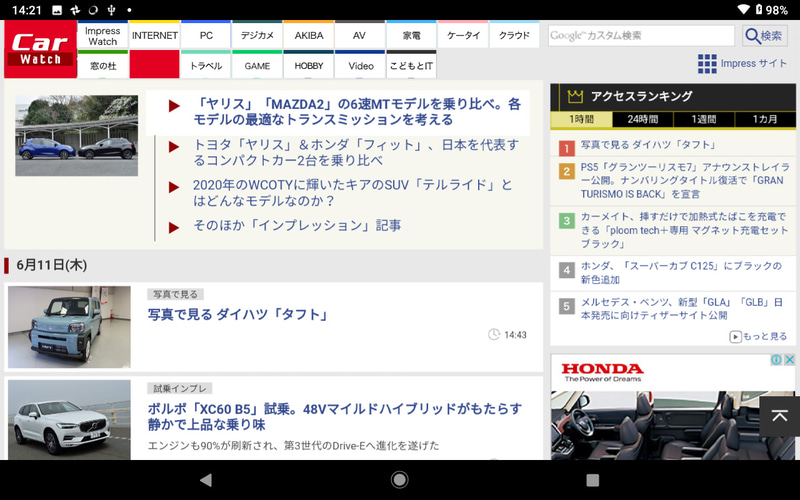
Task: Open the デジカメ Watch tab
Action: pos(257,35)
